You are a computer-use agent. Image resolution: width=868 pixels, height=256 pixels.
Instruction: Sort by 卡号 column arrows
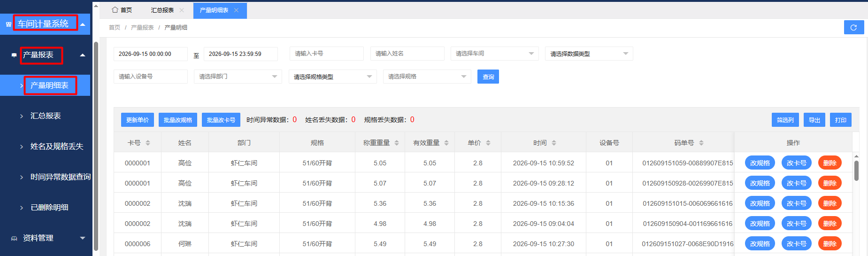148,143
